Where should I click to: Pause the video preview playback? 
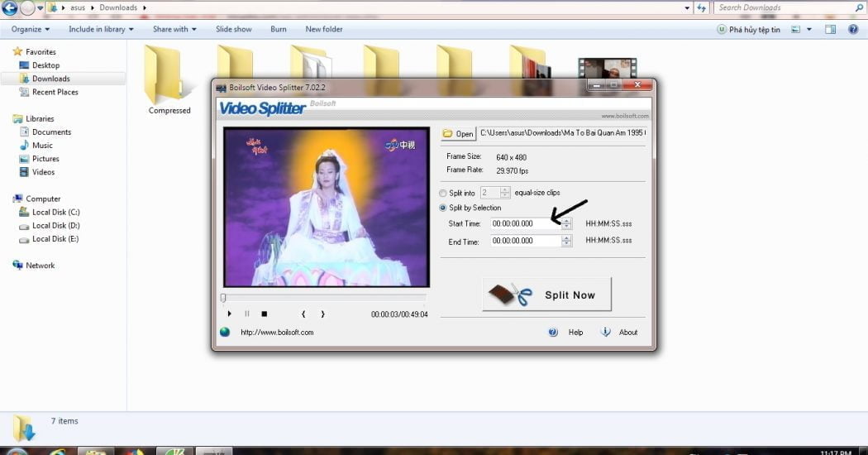click(247, 314)
